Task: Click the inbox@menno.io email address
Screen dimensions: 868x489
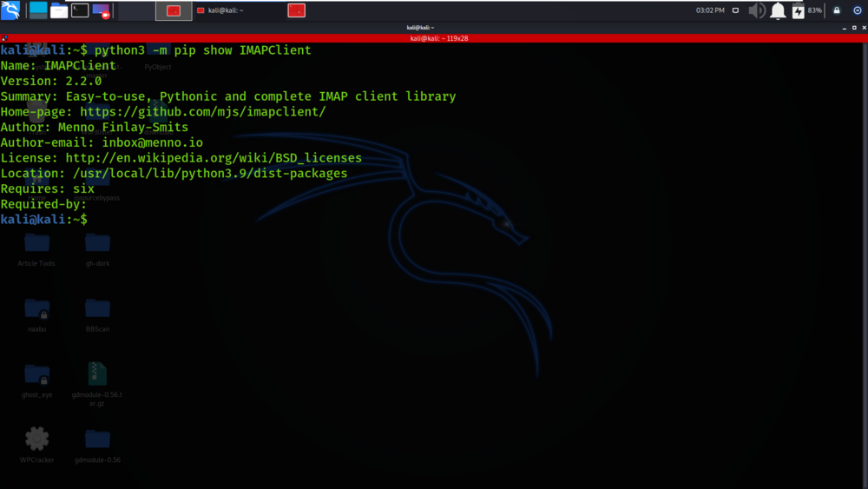Action: pos(153,143)
